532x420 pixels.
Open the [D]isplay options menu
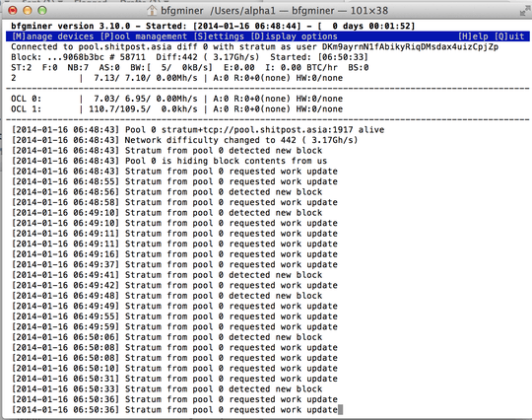pos(294,36)
